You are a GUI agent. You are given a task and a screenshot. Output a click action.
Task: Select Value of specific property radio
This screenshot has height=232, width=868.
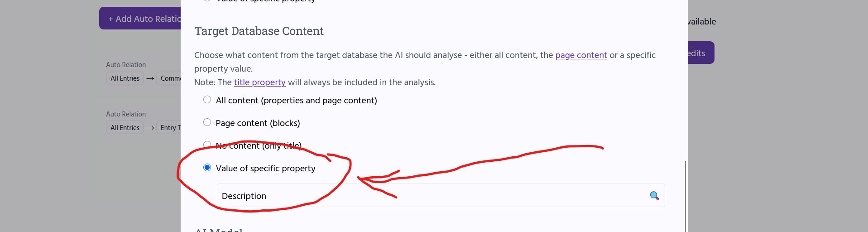tap(207, 168)
